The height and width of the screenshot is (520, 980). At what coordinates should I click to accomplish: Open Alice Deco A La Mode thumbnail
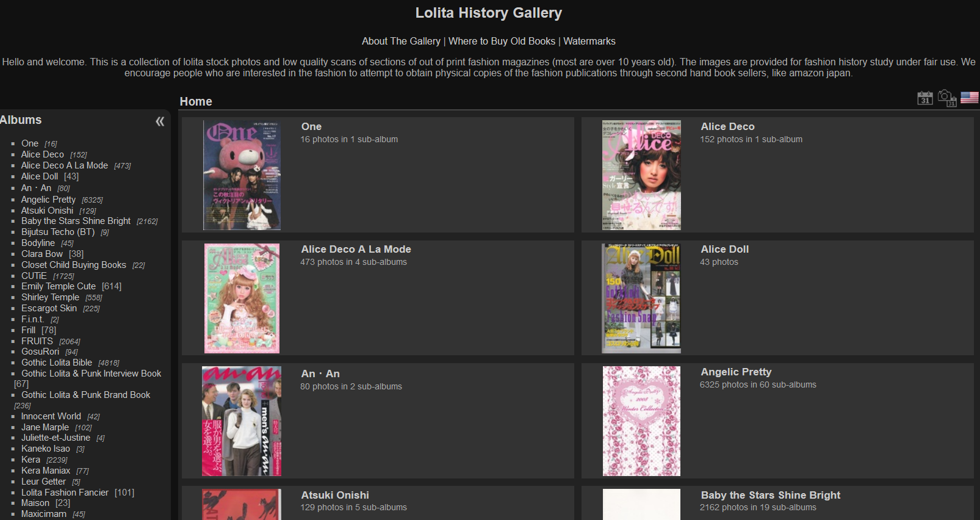(242, 298)
